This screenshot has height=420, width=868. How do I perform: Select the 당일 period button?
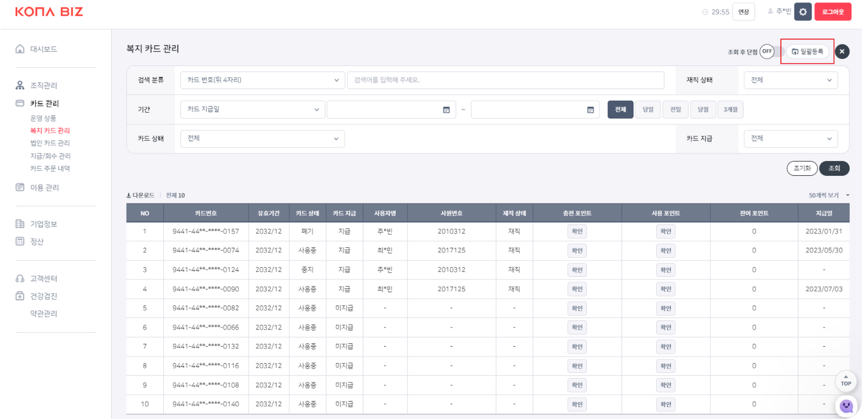648,110
